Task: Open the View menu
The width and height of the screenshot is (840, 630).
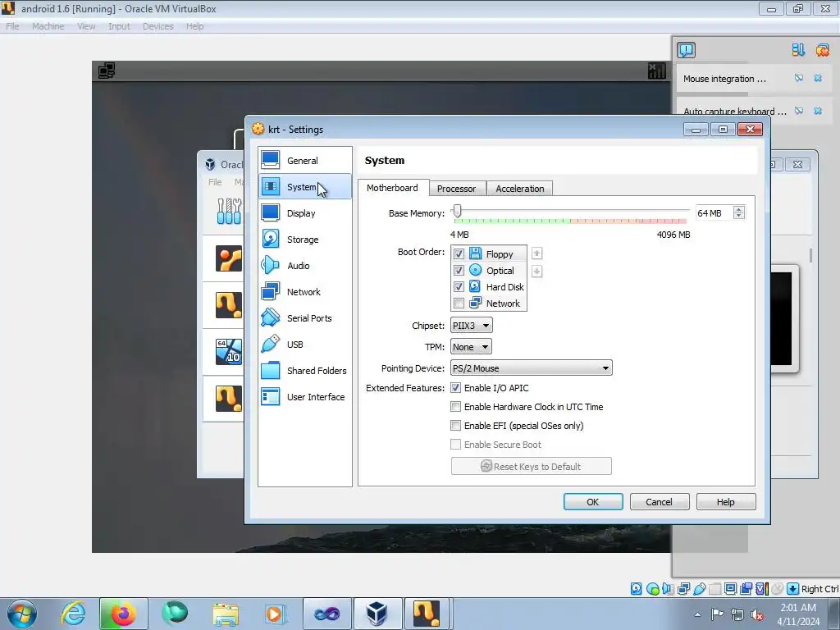Action: click(x=86, y=26)
